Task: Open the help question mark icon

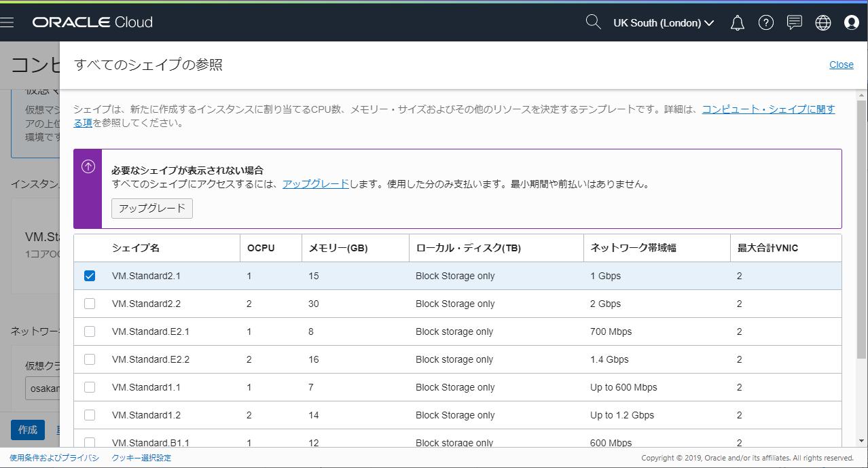Action: point(765,23)
